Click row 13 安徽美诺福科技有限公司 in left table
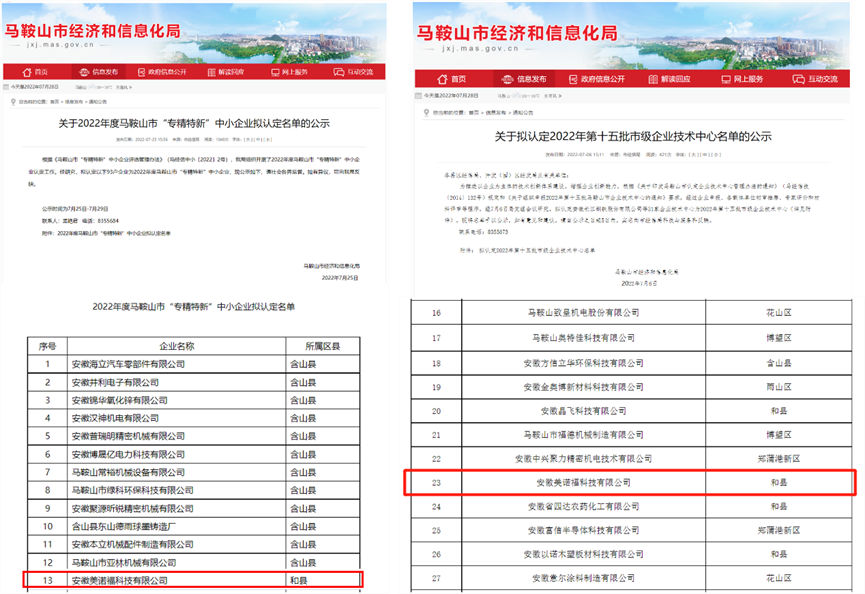Image resolution: width=865 pixels, height=594 pixels. click(x=194, y=580)
